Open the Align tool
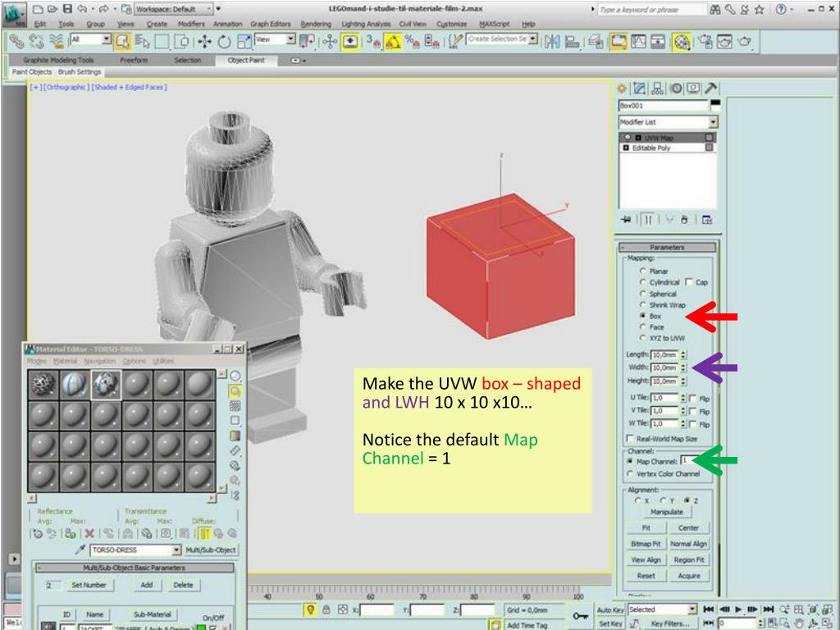 pos(572,41)
